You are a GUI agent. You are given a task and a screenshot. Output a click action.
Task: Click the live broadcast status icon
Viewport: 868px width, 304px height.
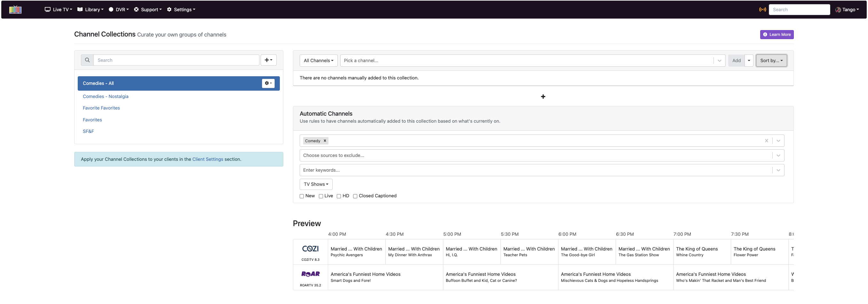(762, 9)
